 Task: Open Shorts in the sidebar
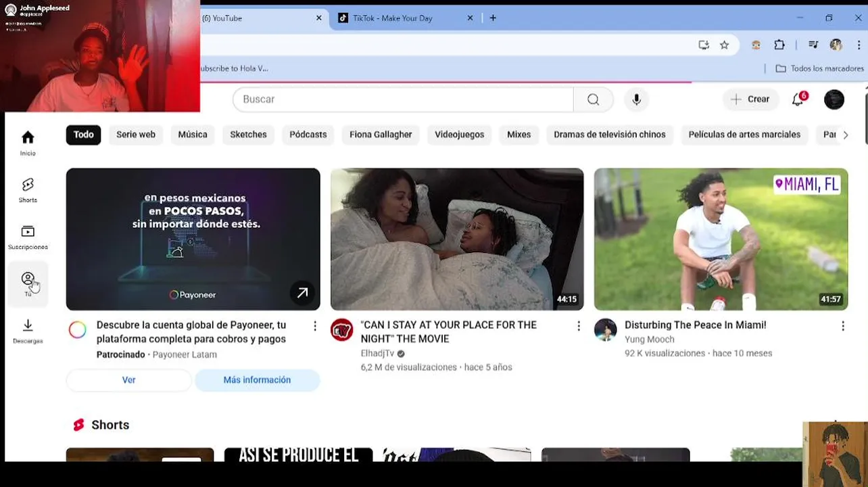click(x=28, y=190)
